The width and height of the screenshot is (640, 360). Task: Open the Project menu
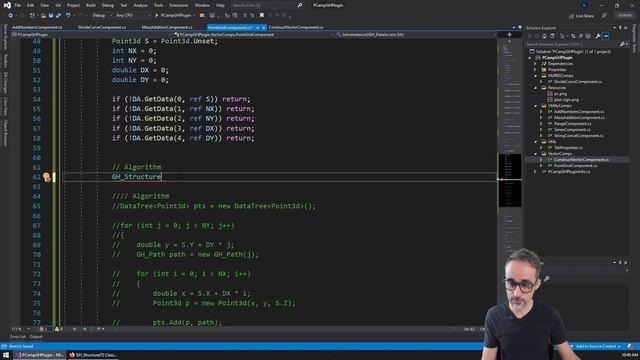tap(73, 5)
